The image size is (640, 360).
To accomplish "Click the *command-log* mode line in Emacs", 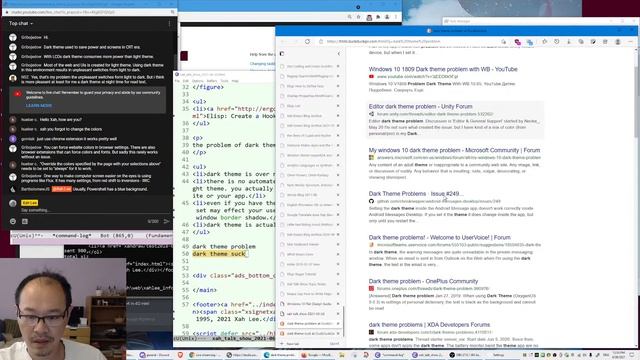I will tap(92, 236).
